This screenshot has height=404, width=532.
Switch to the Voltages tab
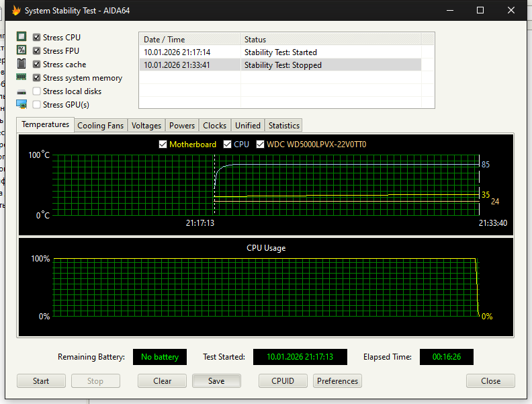point(146,126)
